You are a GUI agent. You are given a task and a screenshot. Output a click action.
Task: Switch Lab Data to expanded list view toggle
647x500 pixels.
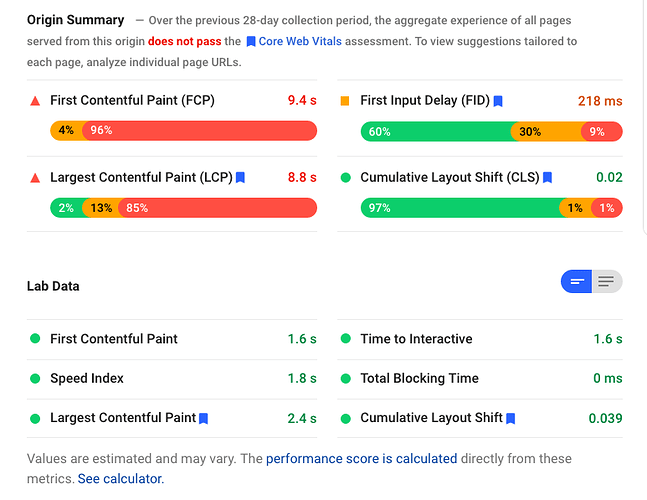click(x=607, y=282)
